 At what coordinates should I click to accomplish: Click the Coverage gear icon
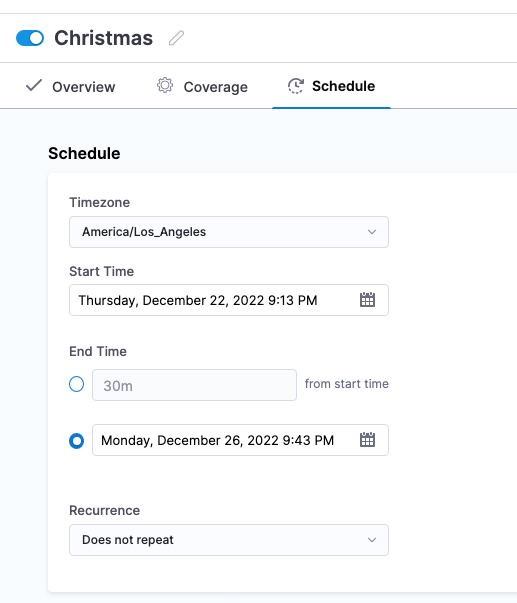click(165, 85)
